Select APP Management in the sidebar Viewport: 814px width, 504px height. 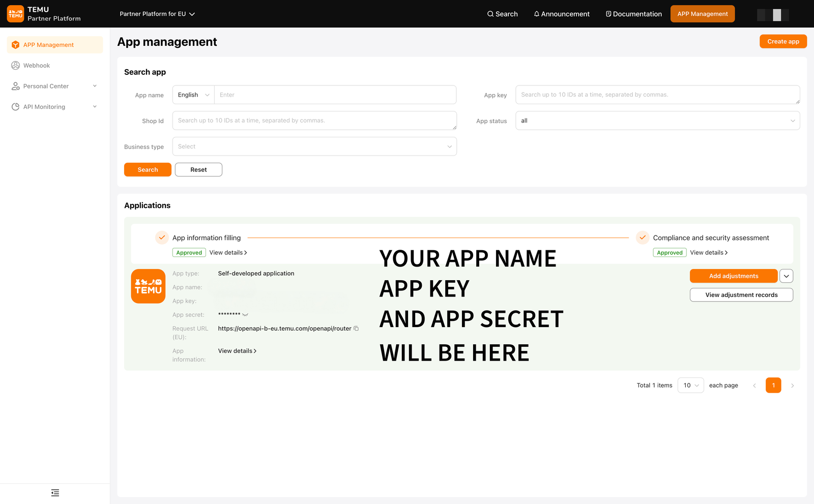[55, 45]
